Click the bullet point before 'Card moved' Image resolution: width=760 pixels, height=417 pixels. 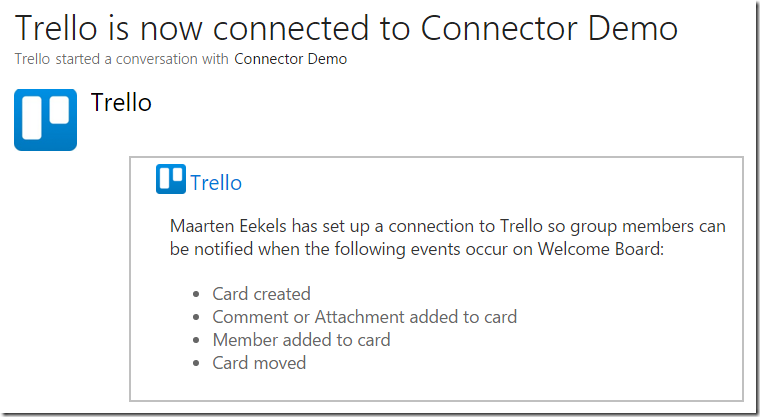(x=196, y=363)
